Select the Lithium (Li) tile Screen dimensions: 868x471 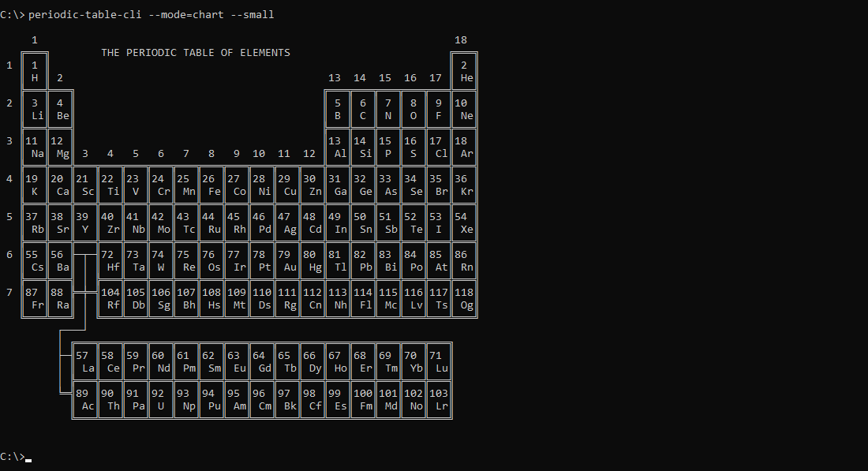36,109
